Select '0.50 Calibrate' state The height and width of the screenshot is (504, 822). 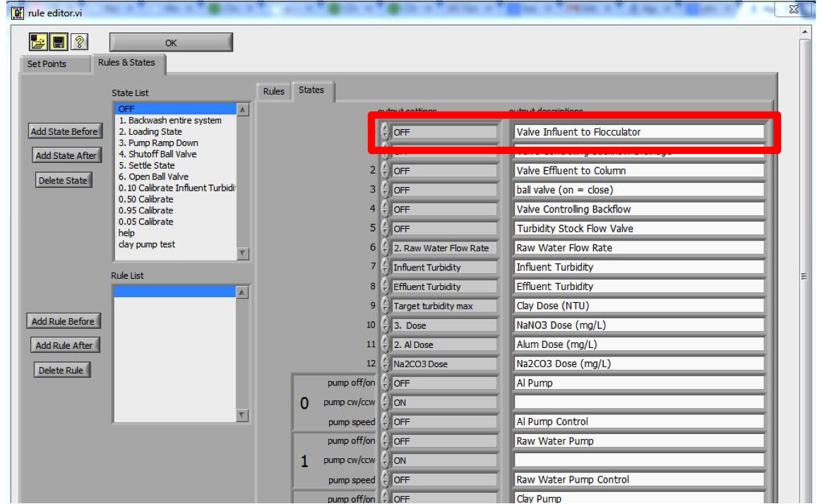tap(176, 200)
